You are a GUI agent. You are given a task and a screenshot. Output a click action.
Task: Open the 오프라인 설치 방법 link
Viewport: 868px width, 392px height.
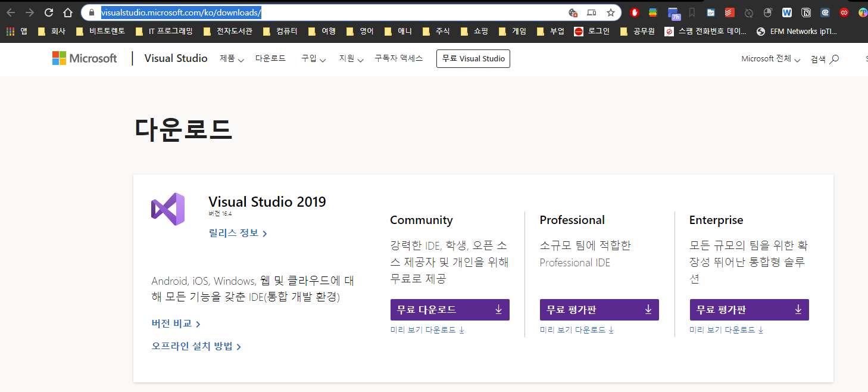tap(196, 346)
